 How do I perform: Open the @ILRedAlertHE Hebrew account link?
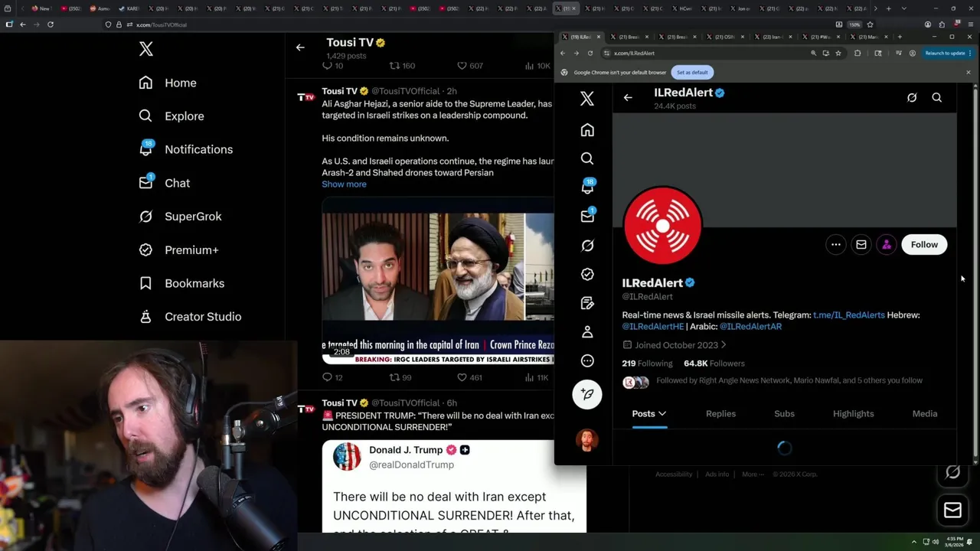coord(652,327)
